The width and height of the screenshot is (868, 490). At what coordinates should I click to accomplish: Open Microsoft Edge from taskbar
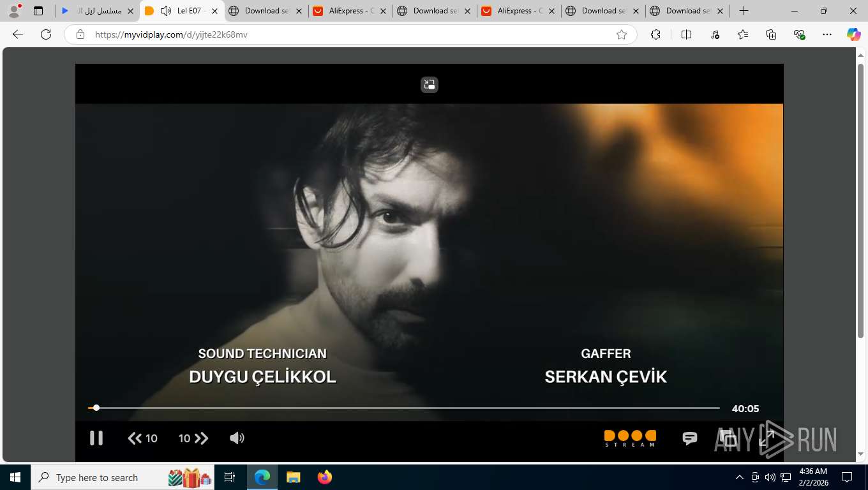tap(262, 477)
